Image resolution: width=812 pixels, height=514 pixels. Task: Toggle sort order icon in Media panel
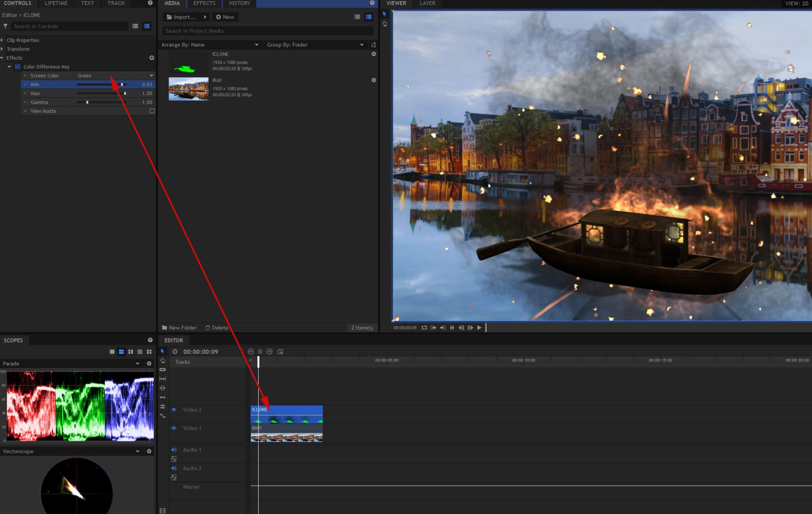coord(374,45)
